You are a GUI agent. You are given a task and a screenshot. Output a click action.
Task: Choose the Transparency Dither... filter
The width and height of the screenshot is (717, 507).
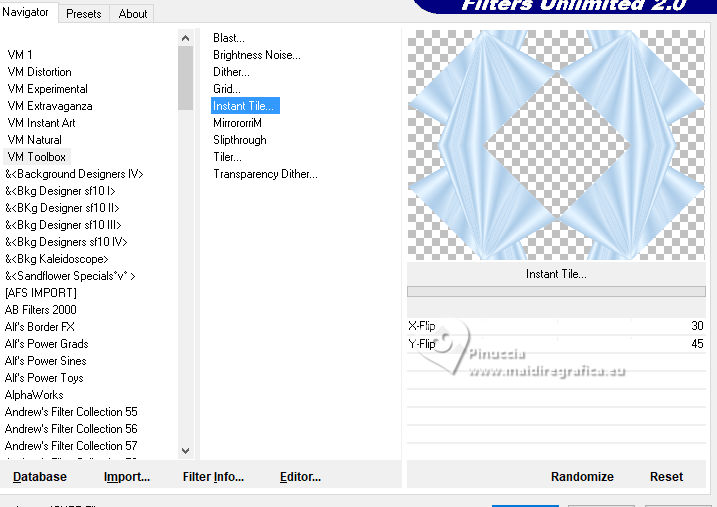point(265,174)
